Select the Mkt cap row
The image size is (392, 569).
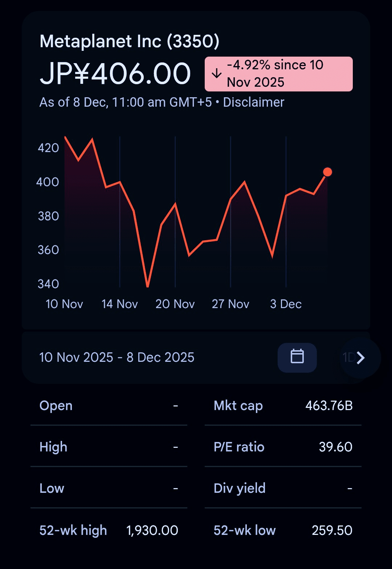tap(283, 406)
